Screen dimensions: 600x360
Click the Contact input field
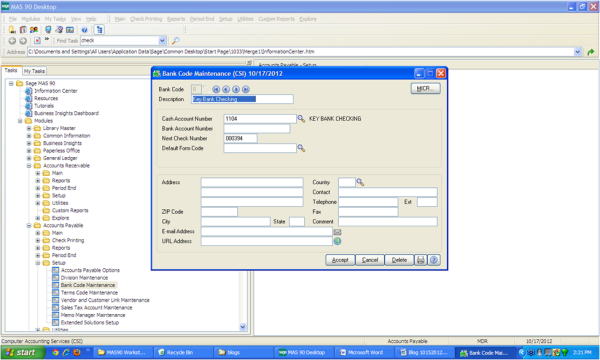point(388,192)
